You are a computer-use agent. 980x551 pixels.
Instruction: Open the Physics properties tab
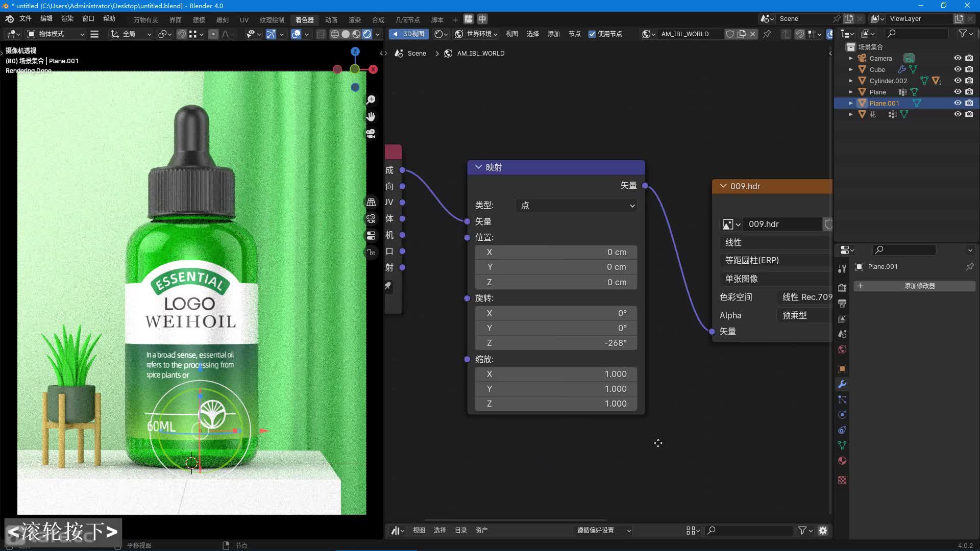(x=842, y=414)
